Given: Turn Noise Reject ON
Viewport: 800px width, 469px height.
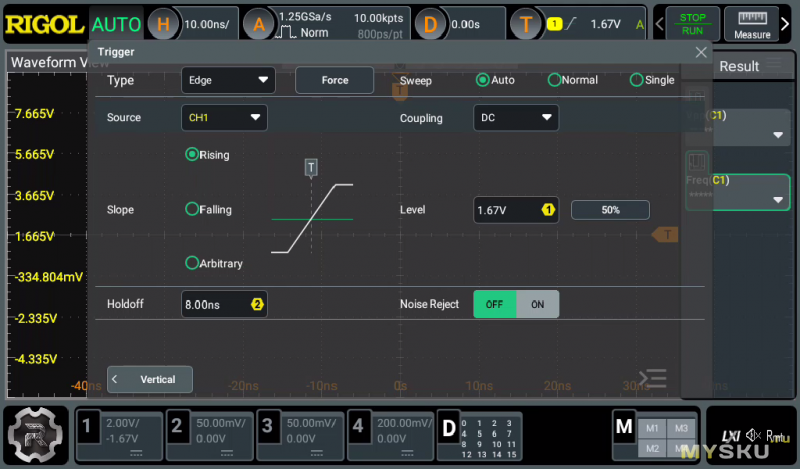Looking at the screenshot, I should point(538,304).
